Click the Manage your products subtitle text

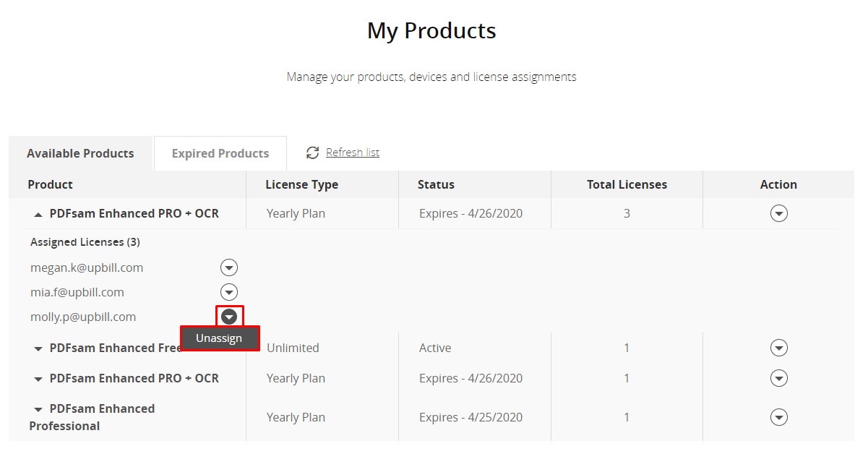(431, 77)
